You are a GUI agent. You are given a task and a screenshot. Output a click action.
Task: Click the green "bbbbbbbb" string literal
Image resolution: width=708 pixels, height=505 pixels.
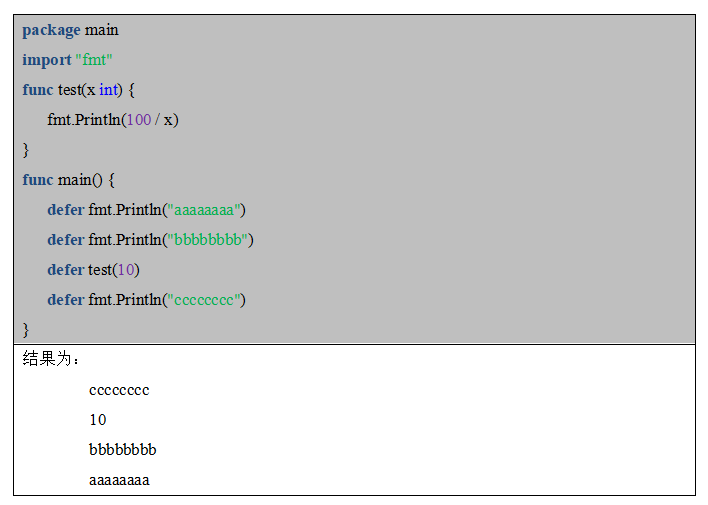pyautogui.click(x=208, y=240)
